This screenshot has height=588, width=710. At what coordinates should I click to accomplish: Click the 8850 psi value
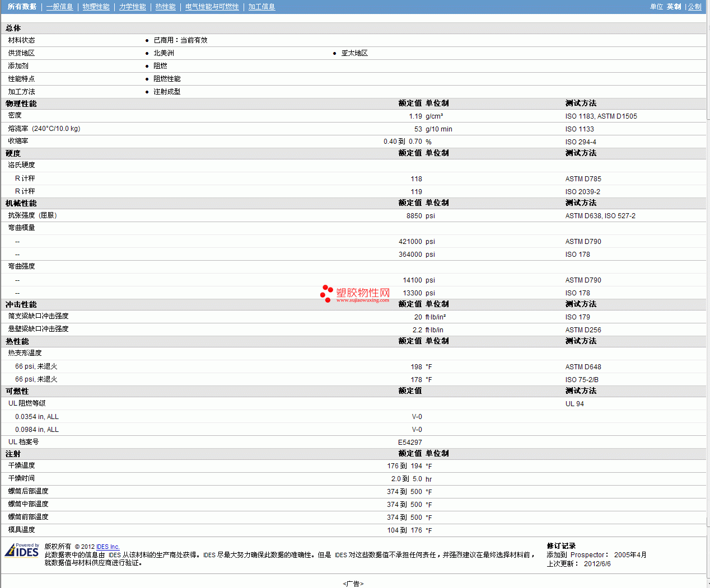coord(421,216)
